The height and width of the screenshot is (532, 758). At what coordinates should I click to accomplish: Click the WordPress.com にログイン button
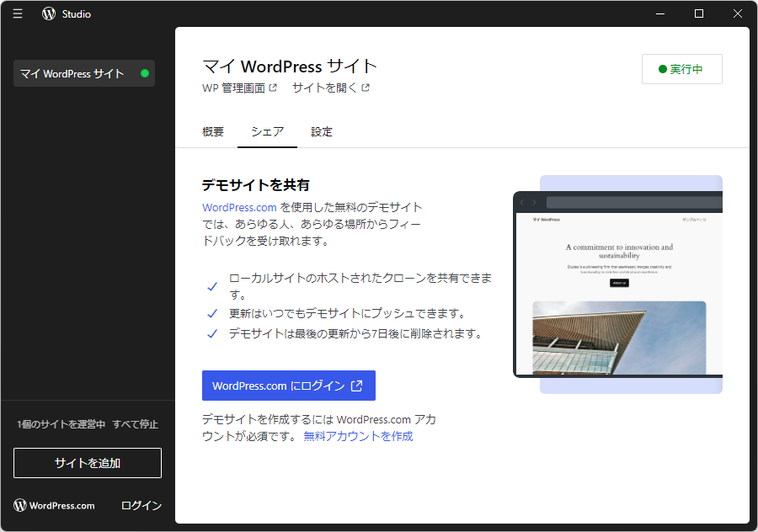pyautogui.click(x=289, y=386)
